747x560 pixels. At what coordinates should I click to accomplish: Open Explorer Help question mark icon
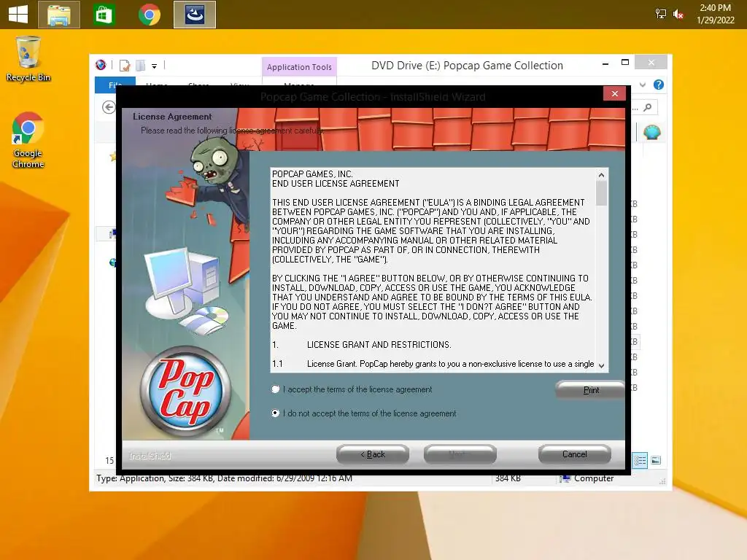coord(659,85)
